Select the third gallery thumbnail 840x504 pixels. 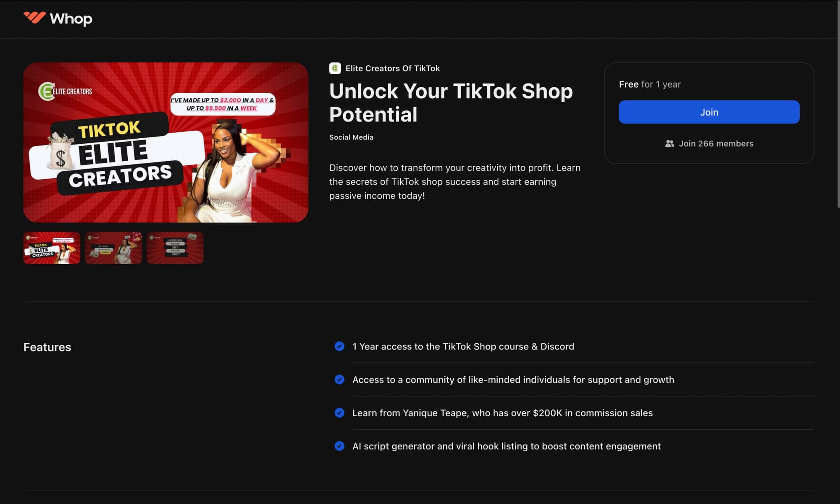click(x=175, y=248)
